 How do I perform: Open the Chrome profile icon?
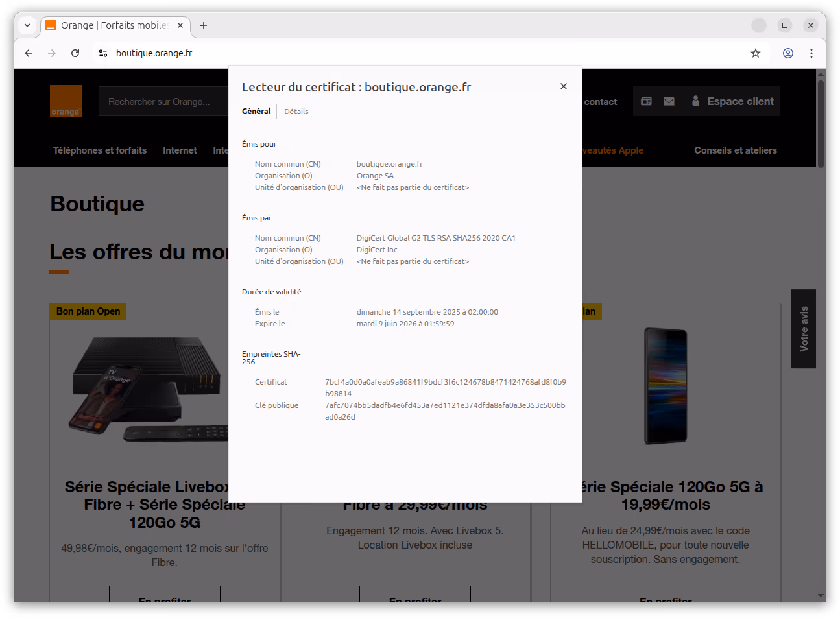coord(788,53)
